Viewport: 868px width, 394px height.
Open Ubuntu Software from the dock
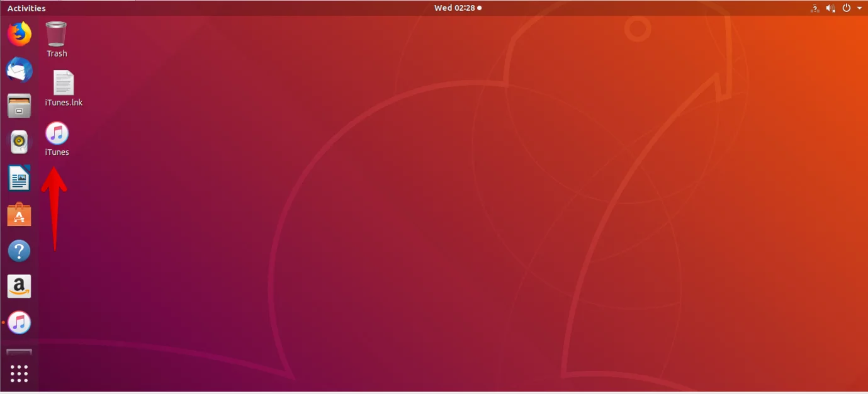20,215
